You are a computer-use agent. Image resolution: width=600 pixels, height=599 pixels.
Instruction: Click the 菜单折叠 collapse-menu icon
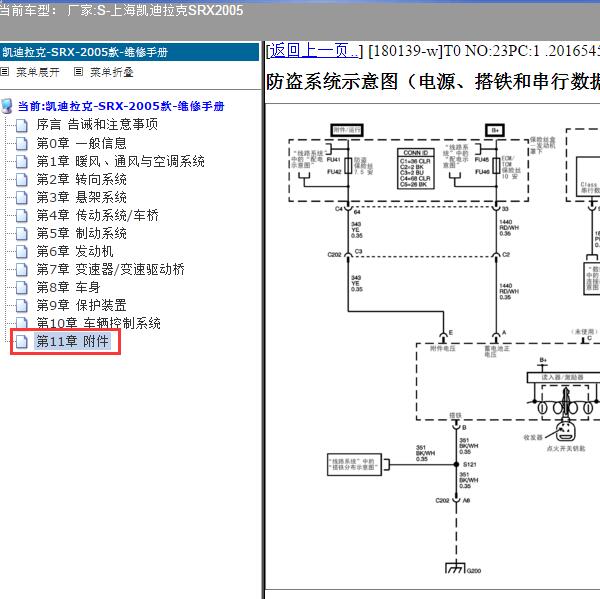78,72
